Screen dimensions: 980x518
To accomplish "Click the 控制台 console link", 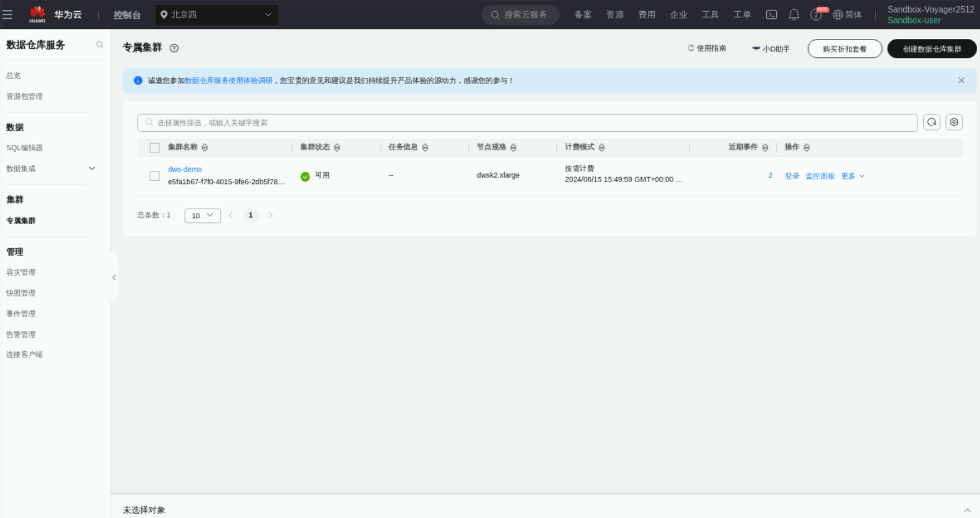I will point(127,15).
